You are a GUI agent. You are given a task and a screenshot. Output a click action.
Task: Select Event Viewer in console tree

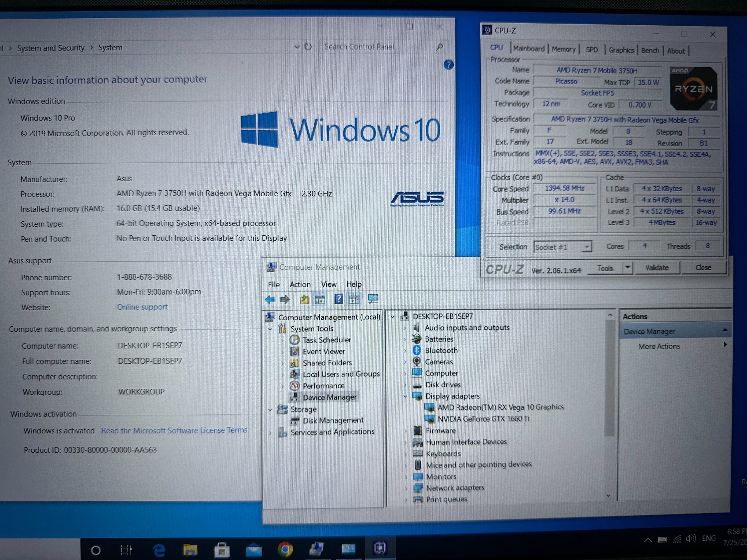(x=324, y=351)
